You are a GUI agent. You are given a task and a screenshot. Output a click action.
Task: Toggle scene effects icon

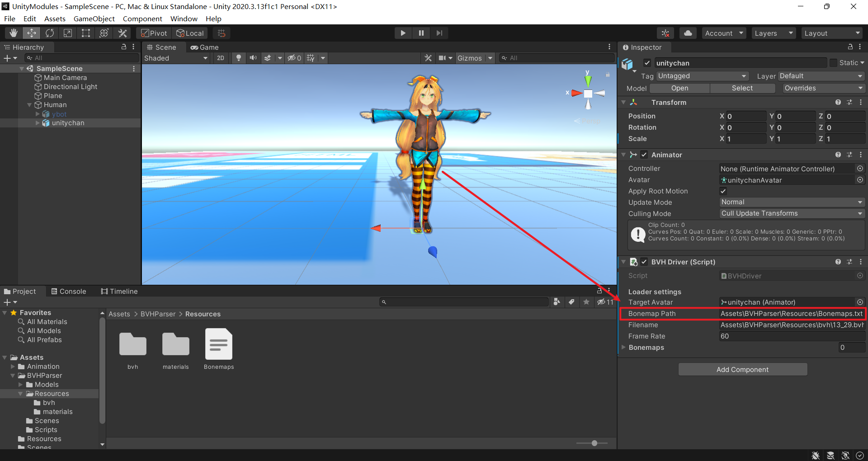268,58
